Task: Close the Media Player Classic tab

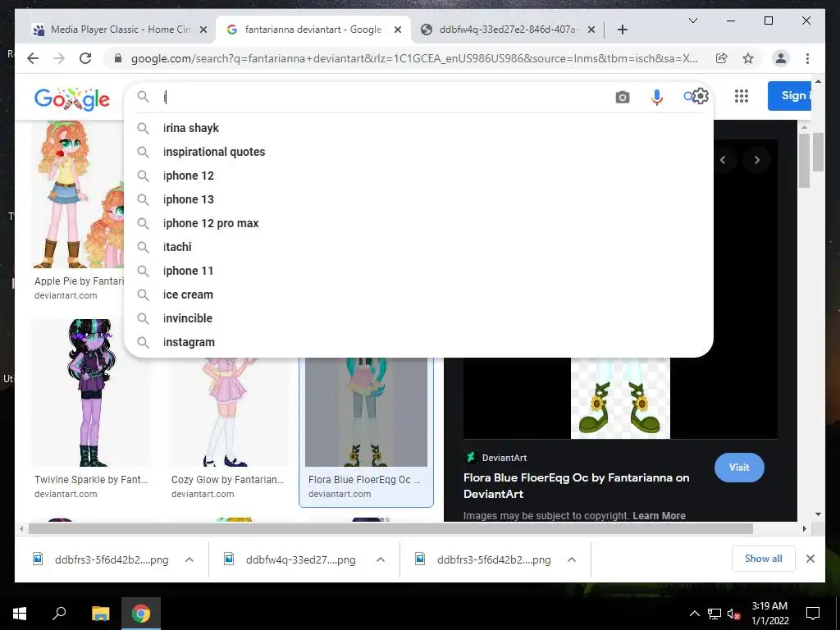Action: tap(203, 30)
